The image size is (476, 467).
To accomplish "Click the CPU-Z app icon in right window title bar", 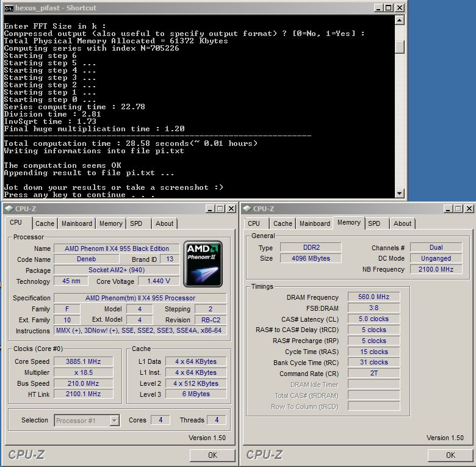I will coord(247,209).
